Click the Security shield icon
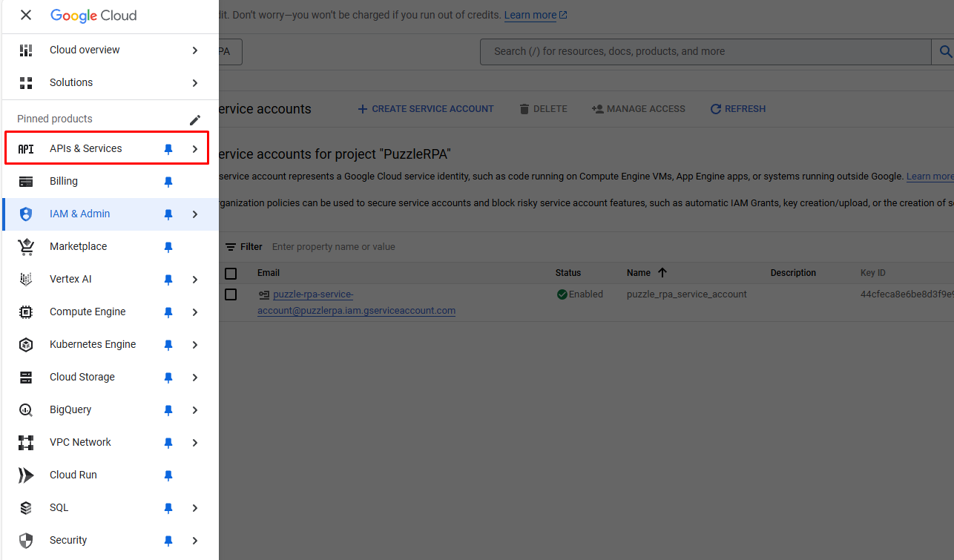This screenshot has width=954, height=560. [26, 541]
